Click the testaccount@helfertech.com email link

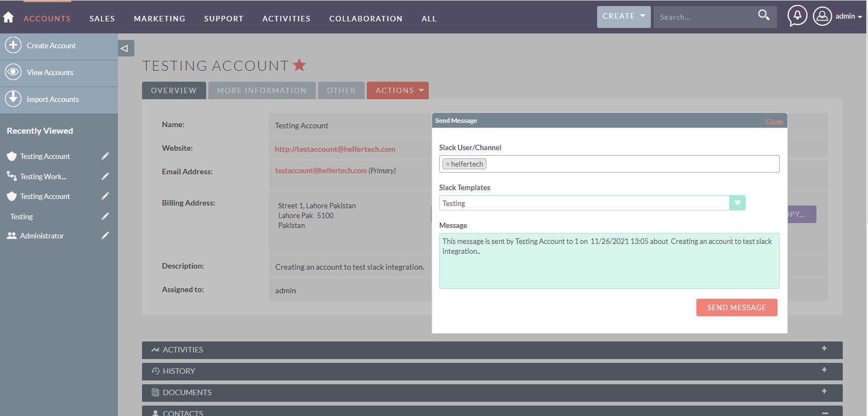point(321,170)
